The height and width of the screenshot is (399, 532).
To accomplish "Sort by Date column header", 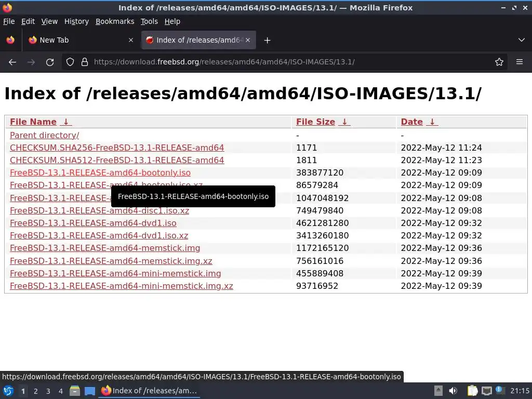I will pos(411,122).
